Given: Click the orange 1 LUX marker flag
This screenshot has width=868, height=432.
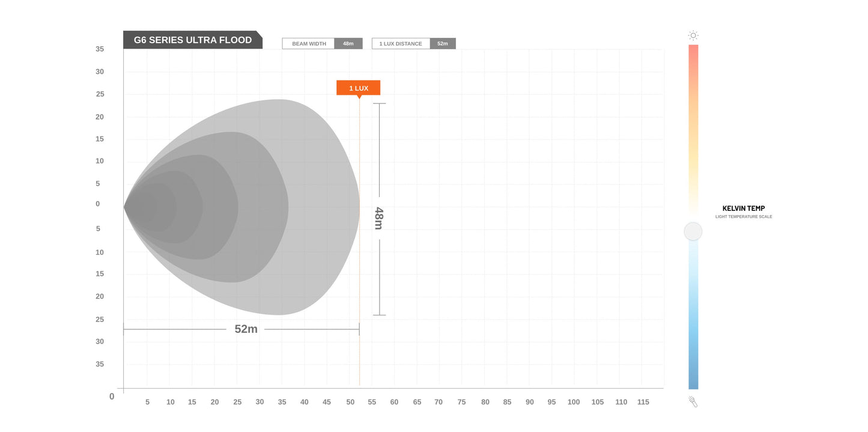Looking at the screenshot, I should click(359, 88).
